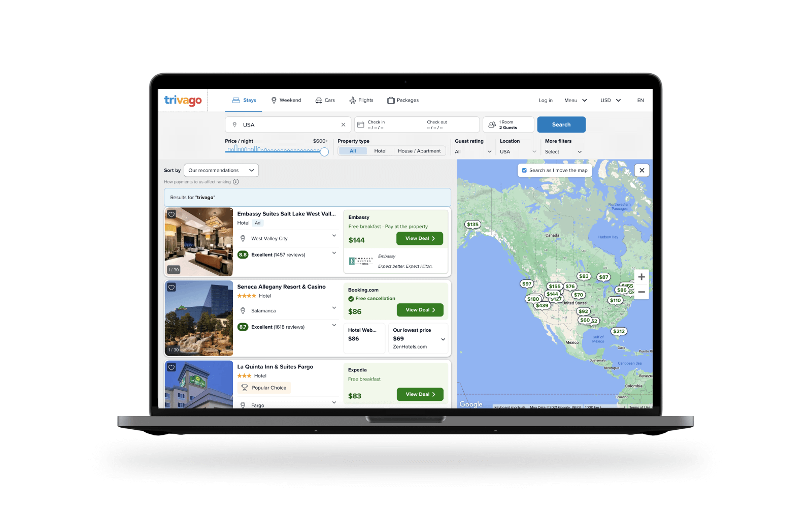812x508 pixels.
Task: Expand the 8.7 Excellent reviews row
Action: (288, 327)
